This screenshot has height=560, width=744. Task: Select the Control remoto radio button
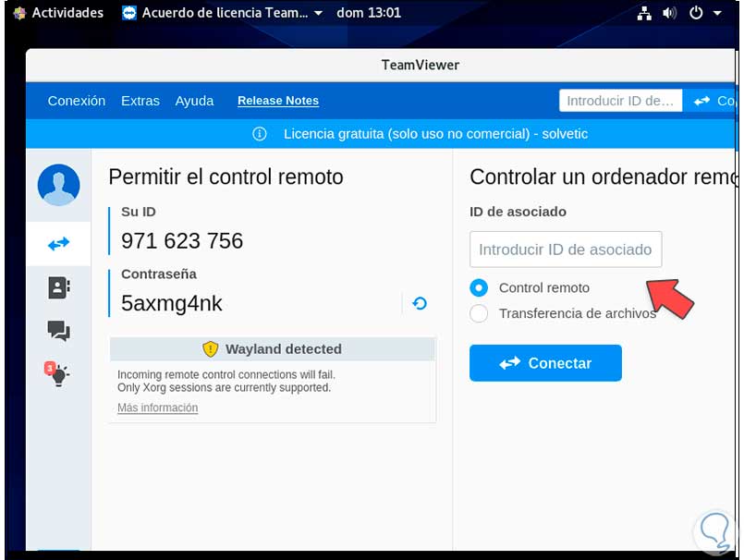point(479,287)
